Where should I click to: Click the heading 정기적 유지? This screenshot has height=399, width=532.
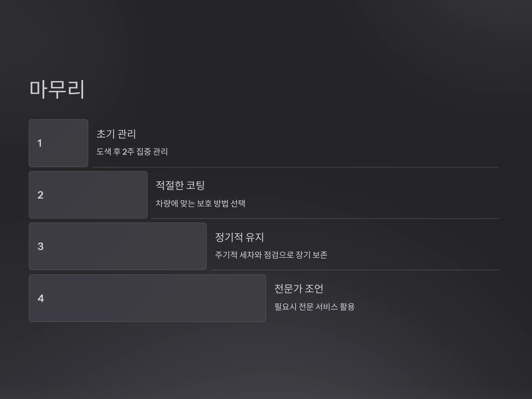pyautogui.click(x=239, y=237)
